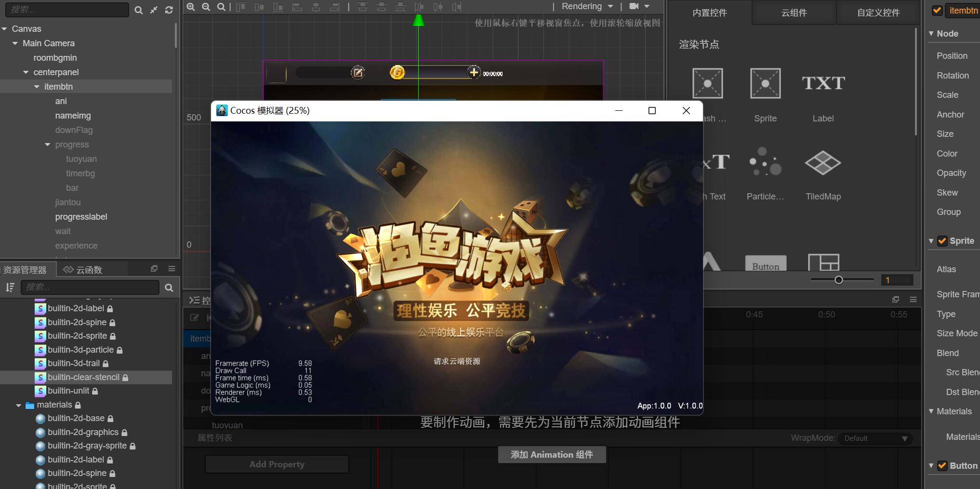Select the progresslabel node
This screenshot has width=980, height=489.
81,217
